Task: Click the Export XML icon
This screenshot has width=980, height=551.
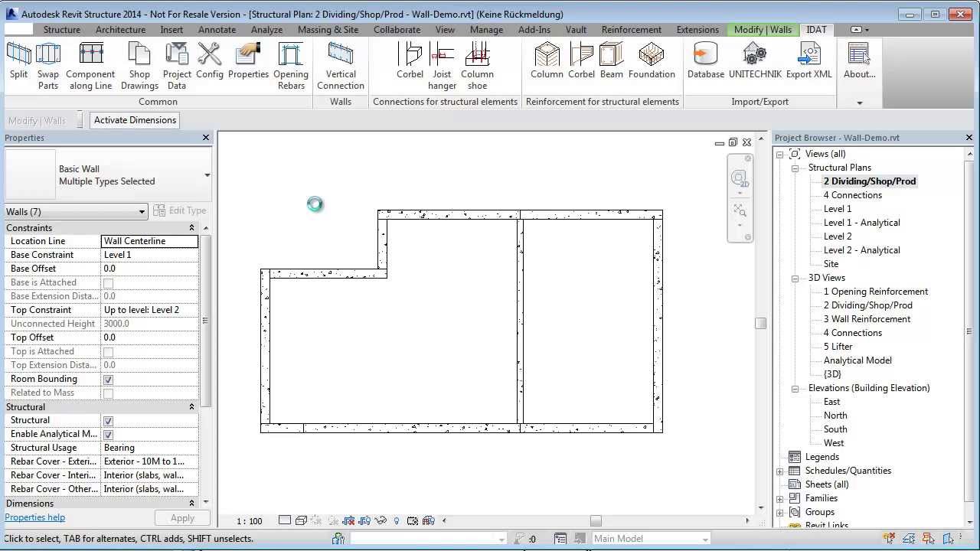Action: click(808, 54)
